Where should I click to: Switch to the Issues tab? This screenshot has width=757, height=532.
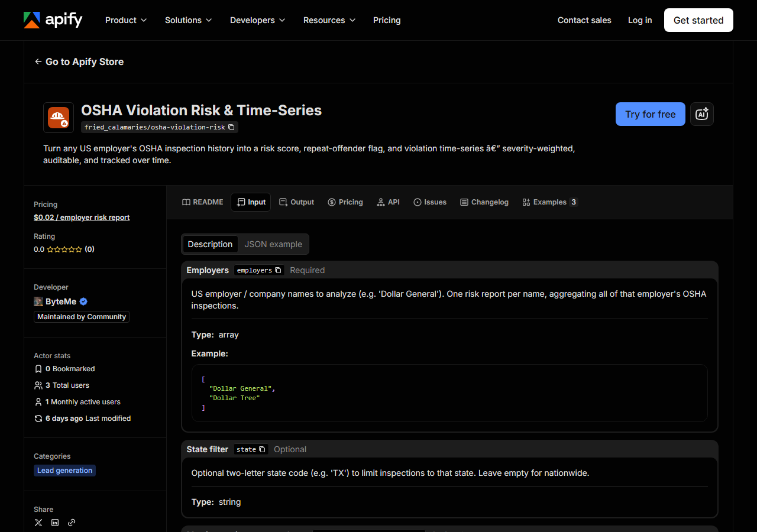tap(430, 202)
